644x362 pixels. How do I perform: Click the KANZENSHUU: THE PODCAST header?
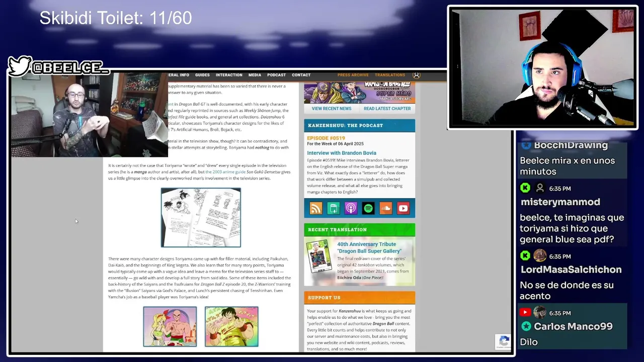coord(360,125)
